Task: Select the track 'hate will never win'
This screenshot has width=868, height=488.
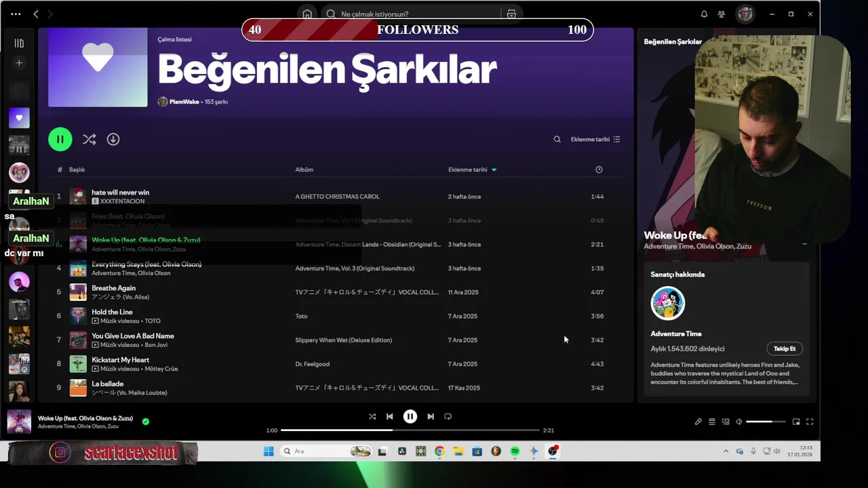Action: [120, 192]
